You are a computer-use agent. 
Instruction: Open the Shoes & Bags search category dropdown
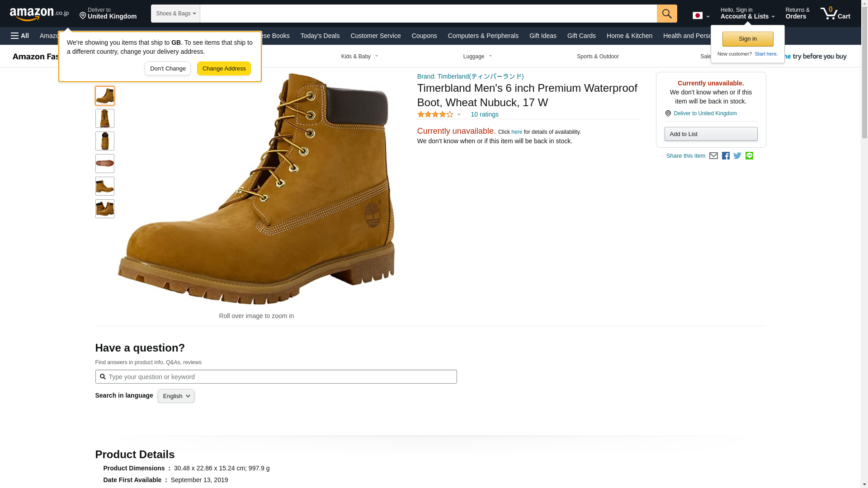click(175, 14)
